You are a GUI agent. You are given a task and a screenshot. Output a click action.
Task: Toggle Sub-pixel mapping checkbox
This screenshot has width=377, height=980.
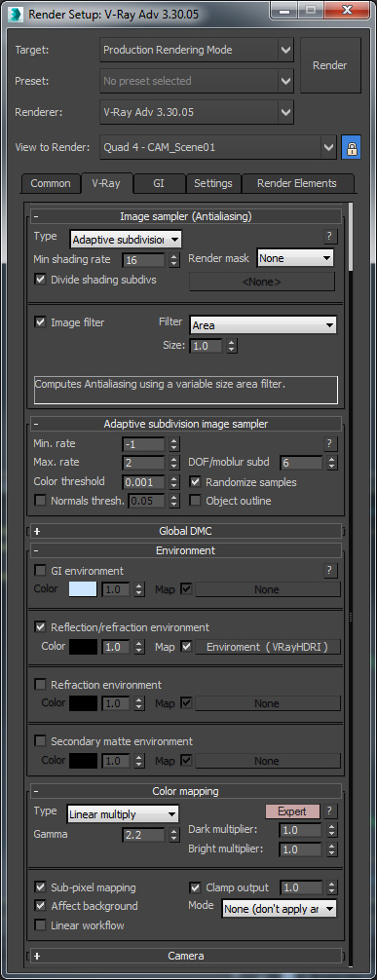41,886
